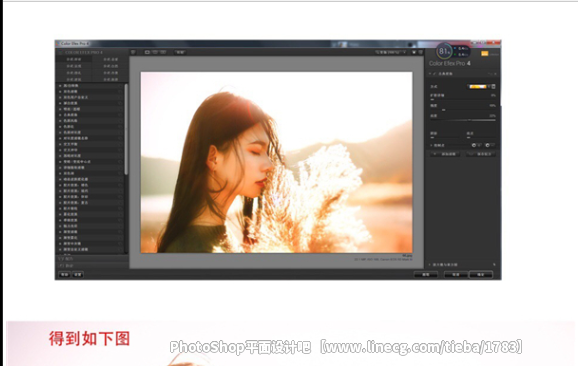Toggle the left filter panel visibility icon
This screenshot has height=366, width=578.
133,52
